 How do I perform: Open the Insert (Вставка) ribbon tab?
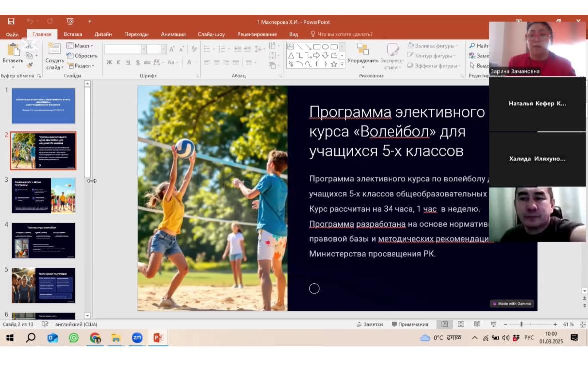73,34
